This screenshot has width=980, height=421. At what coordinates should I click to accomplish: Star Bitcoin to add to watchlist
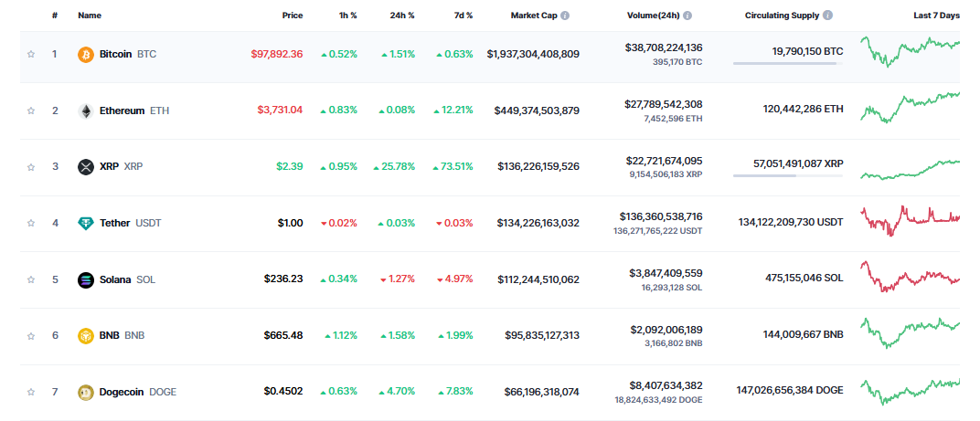coord(31,55)
